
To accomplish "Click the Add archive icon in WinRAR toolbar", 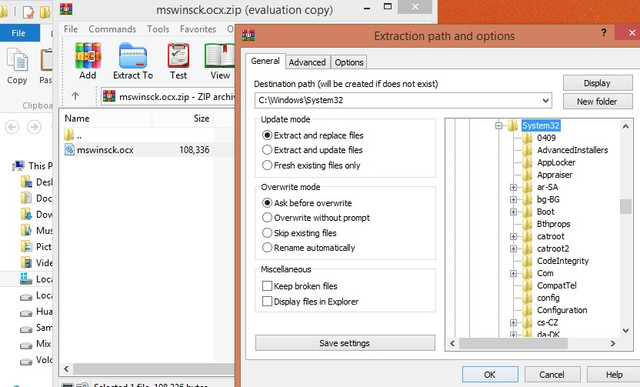I will coord(88,56).
